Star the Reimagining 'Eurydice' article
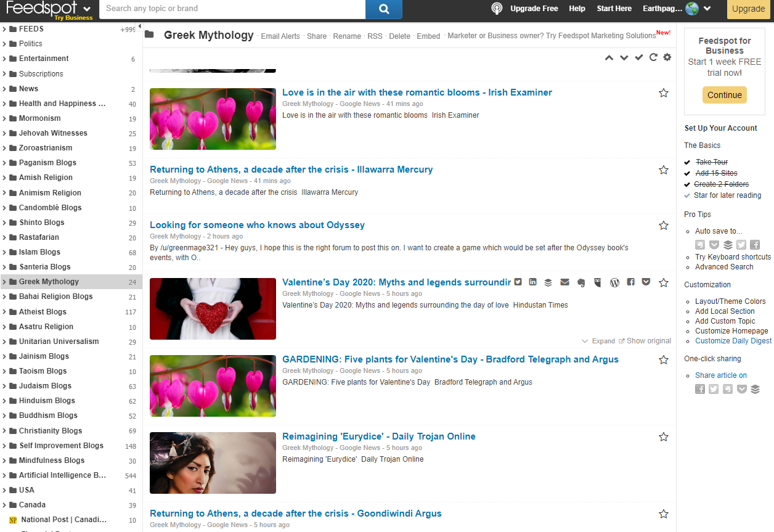Image resolution: width=774 pixels, height=532 pixels. coord(664,437)
